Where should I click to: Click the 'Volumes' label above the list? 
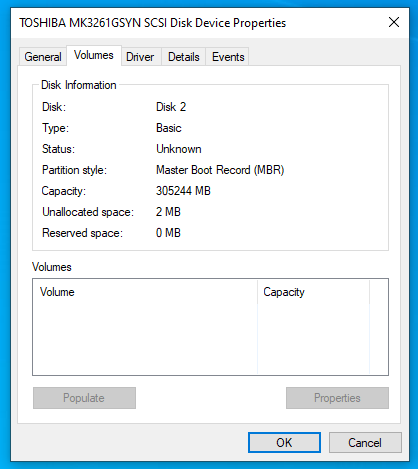[x=52, y=267]
